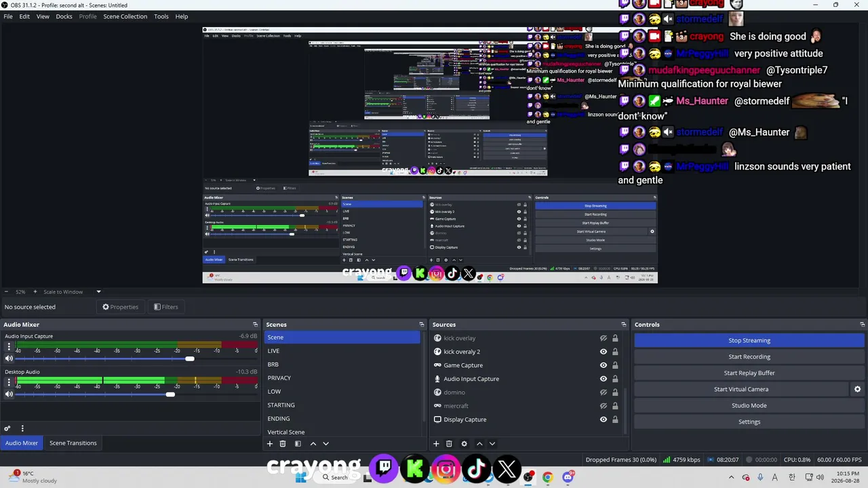Select the LIVE scene
Image resolution: width=868 pixels, height=488 pixels.
[342, 351]
